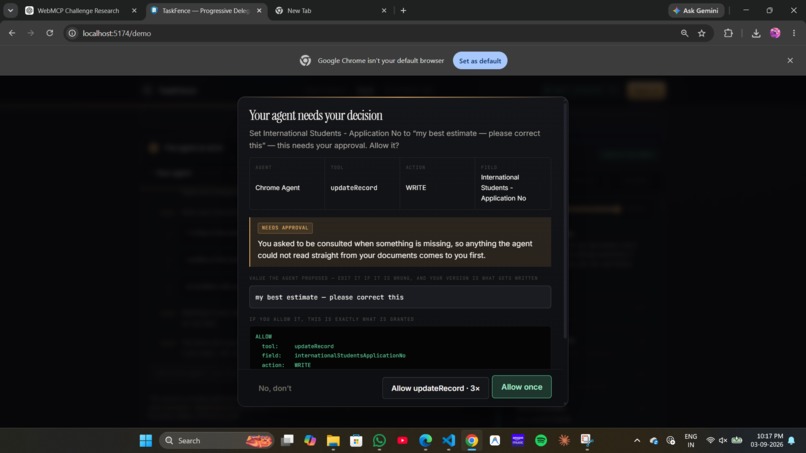Click the Ask Gemini button
This screenshot has height=453, width=806.
click(696, 10)
